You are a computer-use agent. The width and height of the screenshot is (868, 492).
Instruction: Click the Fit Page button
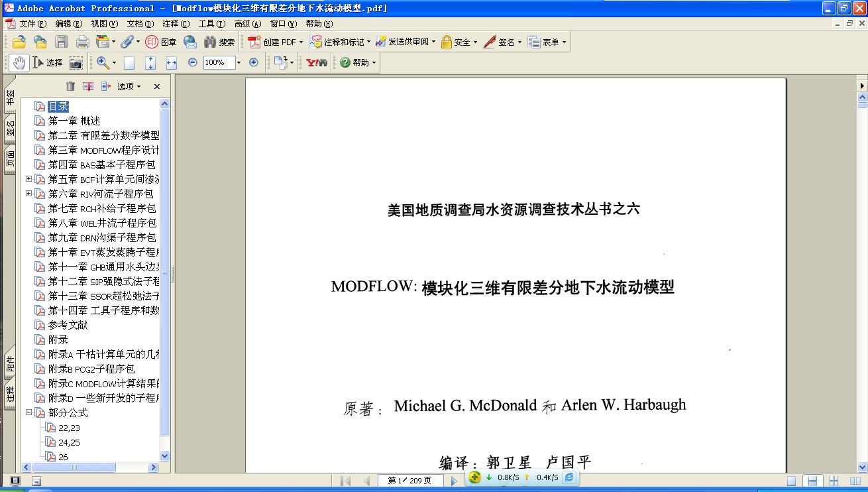click(150, 62)
